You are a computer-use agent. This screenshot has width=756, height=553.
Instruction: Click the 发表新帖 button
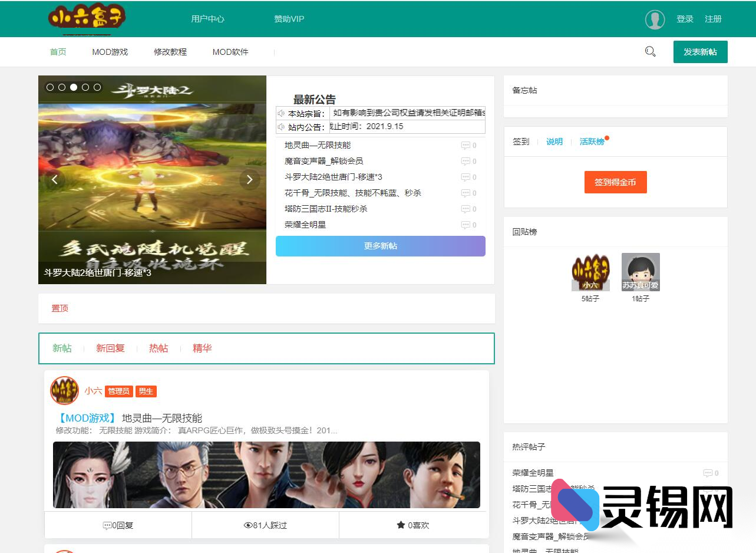pos(700,52)
